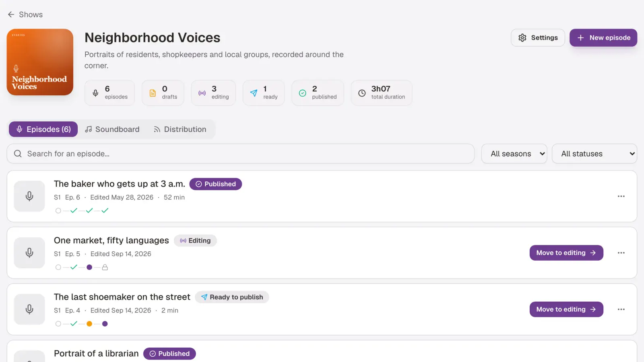Screen dimensions: 644x362
Task: Open more options for the market episode
Action: click(621, 253)
